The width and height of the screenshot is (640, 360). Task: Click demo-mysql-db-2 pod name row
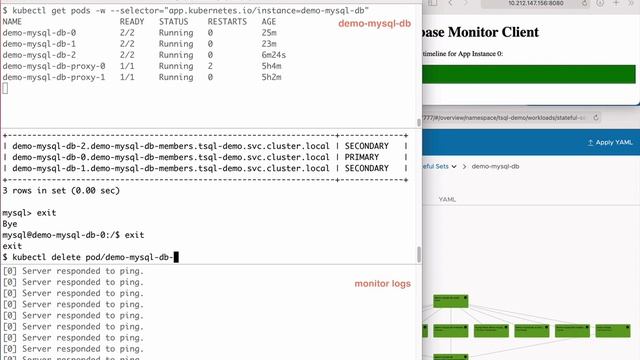(39, 55)
